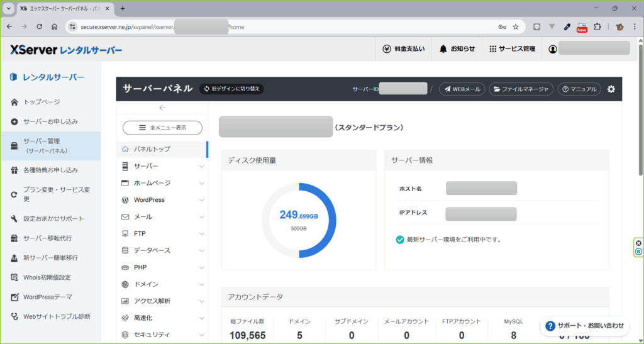This screenshot has height=344, width=644.
Task: Open 料金支払い in the top header
Action: [404, 49]
